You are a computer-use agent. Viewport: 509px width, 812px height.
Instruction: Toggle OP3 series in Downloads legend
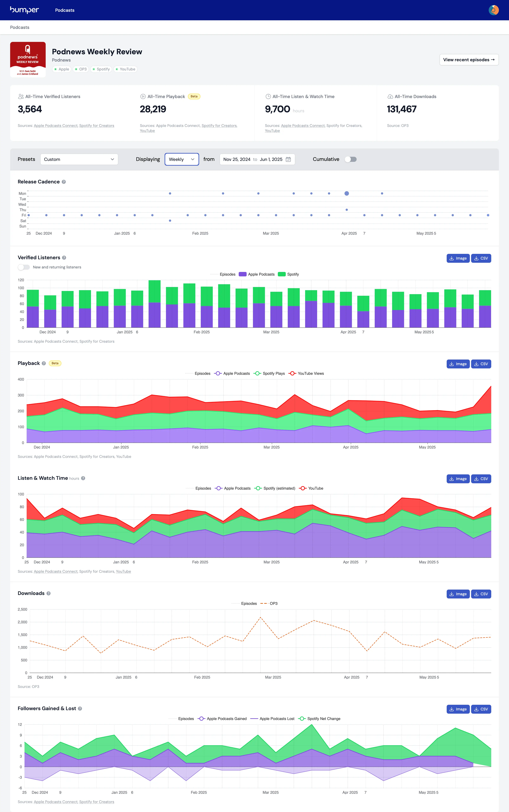tap(269, 604)
